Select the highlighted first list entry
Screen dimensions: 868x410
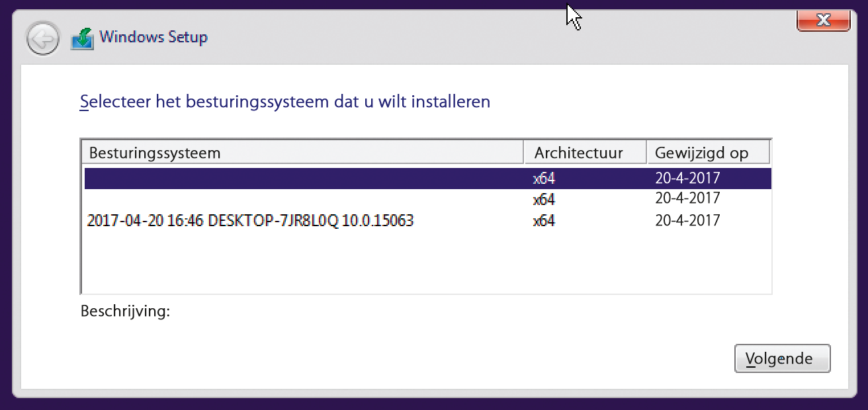pos(304,179)
